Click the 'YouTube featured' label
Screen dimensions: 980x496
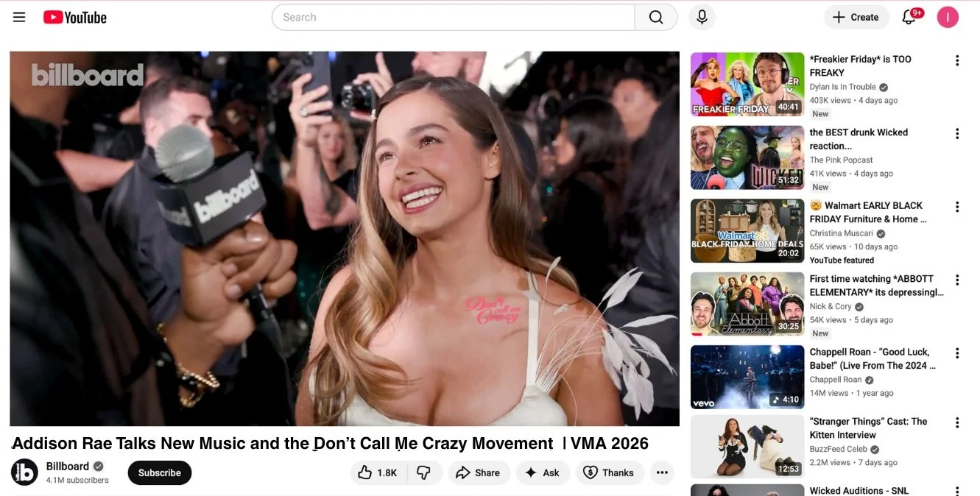pyautogui.click(x=842, y=260)
